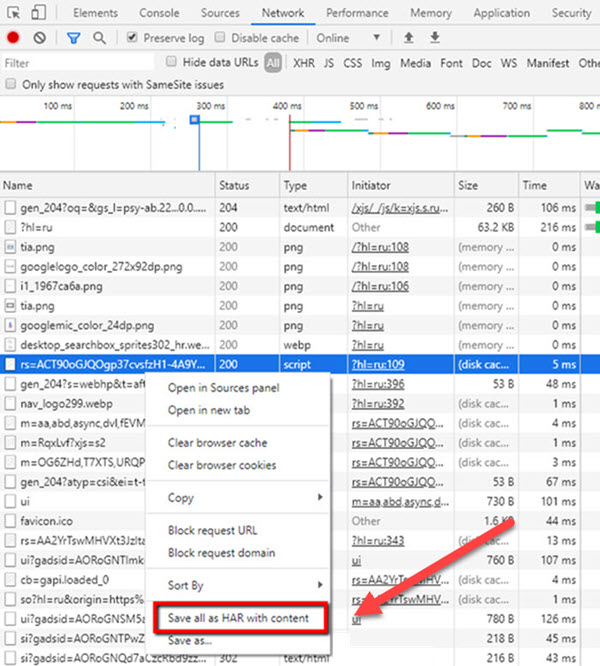
Task: Open the Performance tab
Action: [357, 13]
